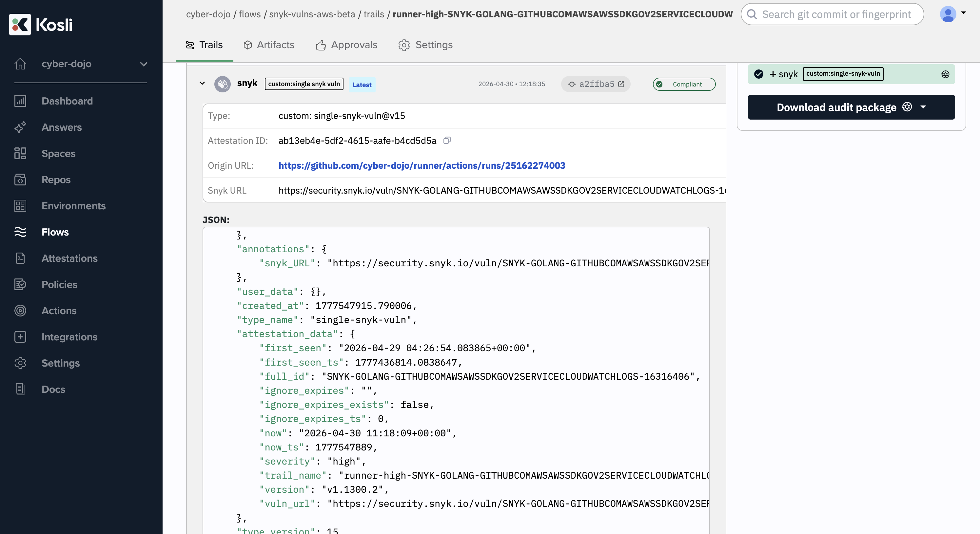
Task: Focus the git commit or fingerprint search field
Action: (833, 14)
